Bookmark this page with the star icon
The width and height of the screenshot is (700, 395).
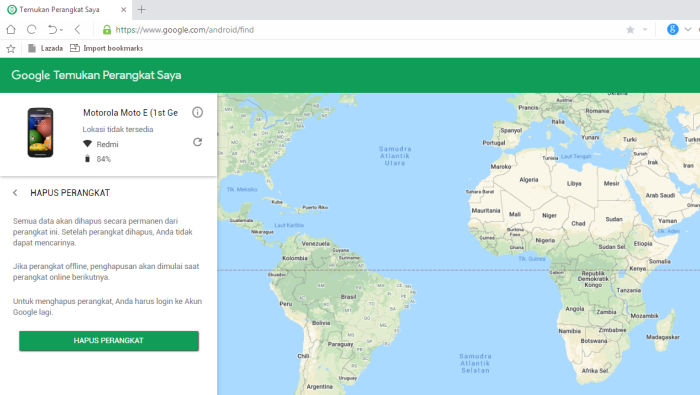(630, 29)
